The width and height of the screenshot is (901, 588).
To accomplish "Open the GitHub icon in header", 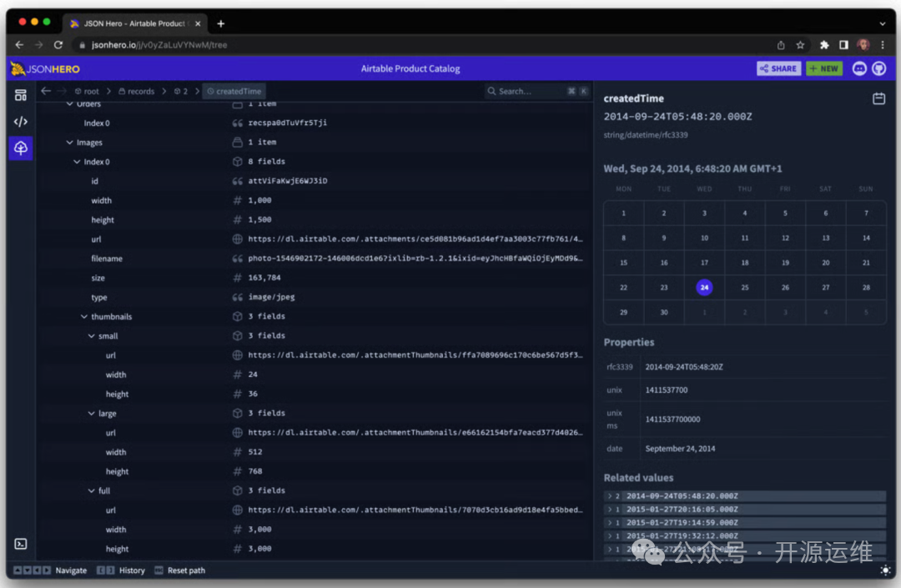I will (x=879, y=68).
